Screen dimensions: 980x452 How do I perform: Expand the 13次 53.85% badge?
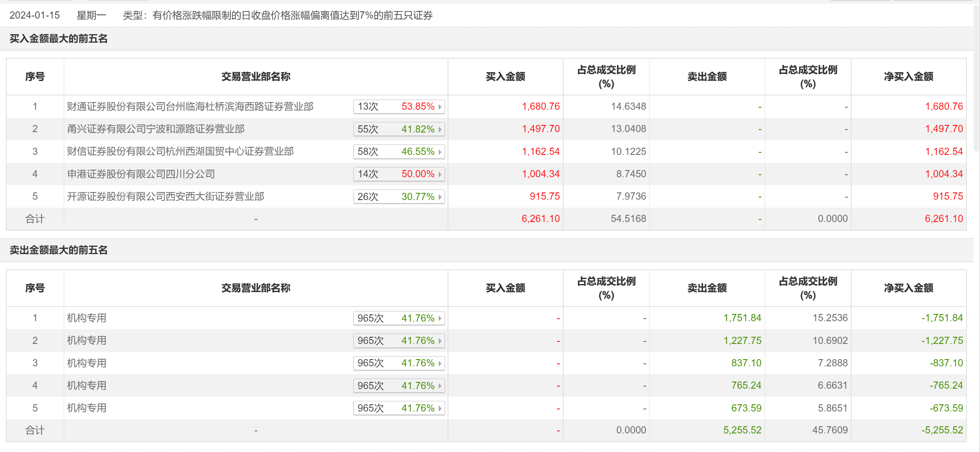click(399, 107)
